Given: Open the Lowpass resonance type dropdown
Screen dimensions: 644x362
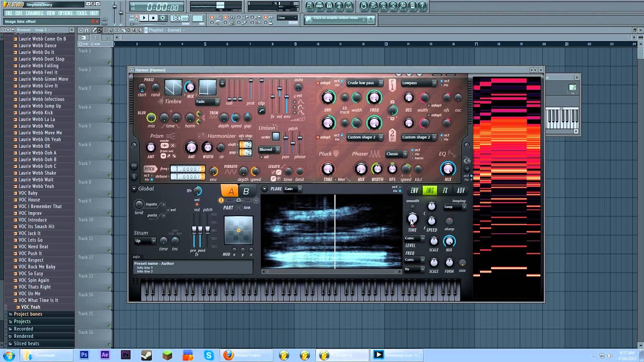Looking at the screenshot, I should (419, 83).
